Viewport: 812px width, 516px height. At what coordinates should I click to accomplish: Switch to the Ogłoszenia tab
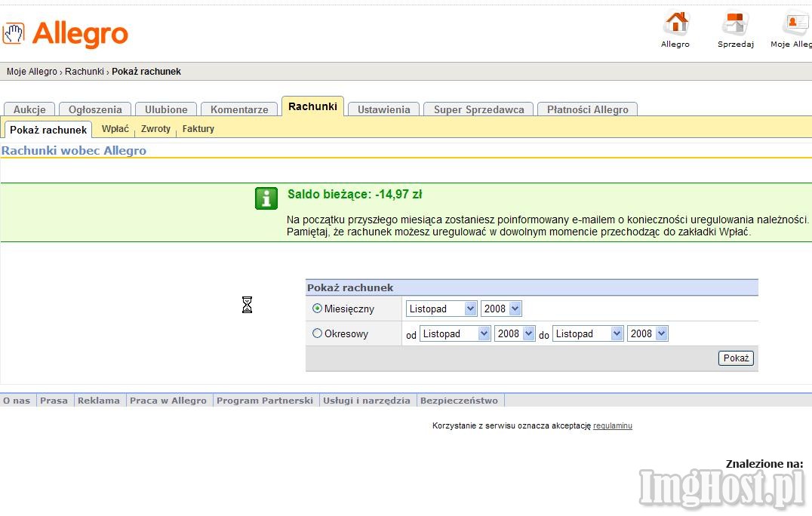[x=95, y=109]
